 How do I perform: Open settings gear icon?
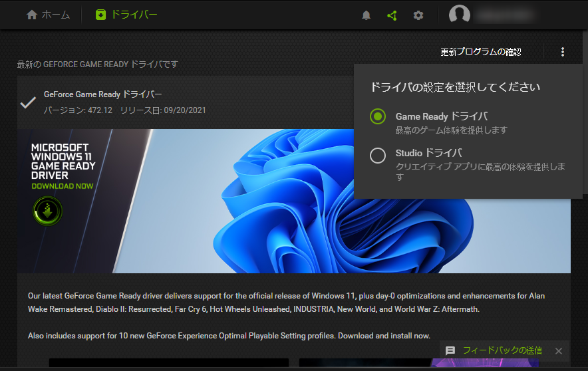tap(418, 15)
